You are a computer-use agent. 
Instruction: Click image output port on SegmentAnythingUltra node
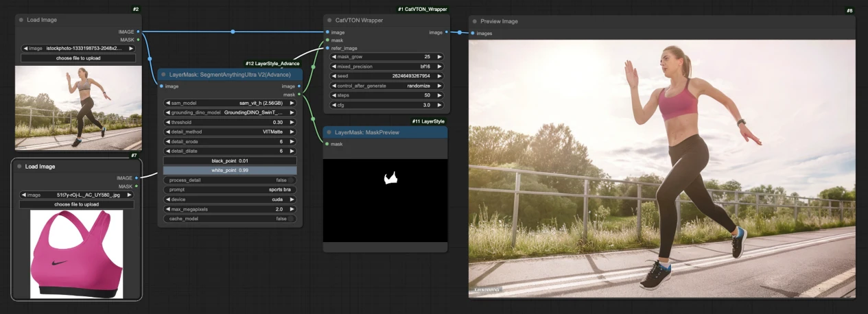pos(299,86)
